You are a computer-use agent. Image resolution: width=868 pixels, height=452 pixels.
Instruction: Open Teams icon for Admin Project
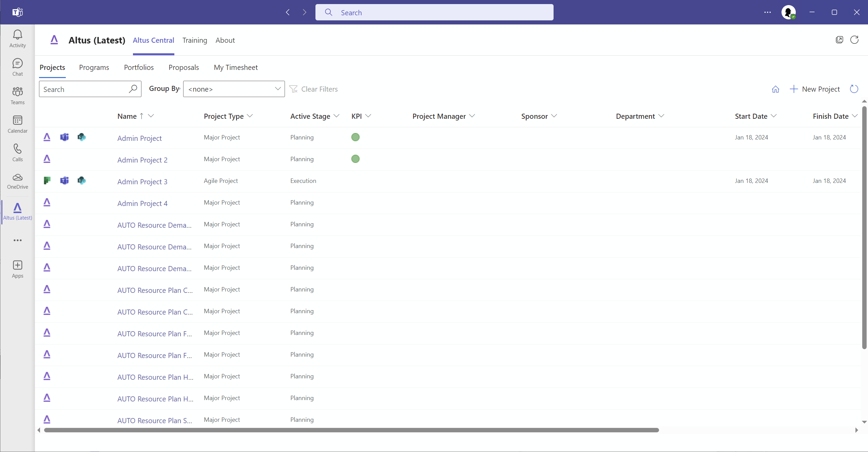coord(64,137)
